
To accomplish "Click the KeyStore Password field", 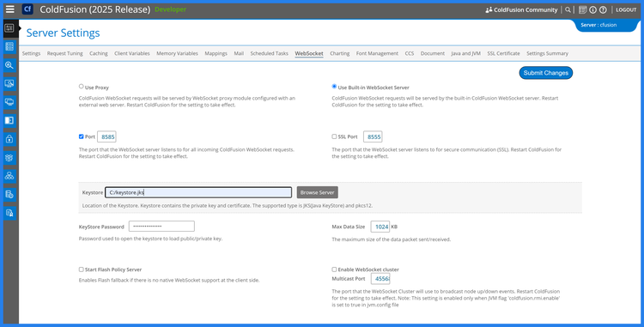I will pyautogui.click(x=161, y=227).
